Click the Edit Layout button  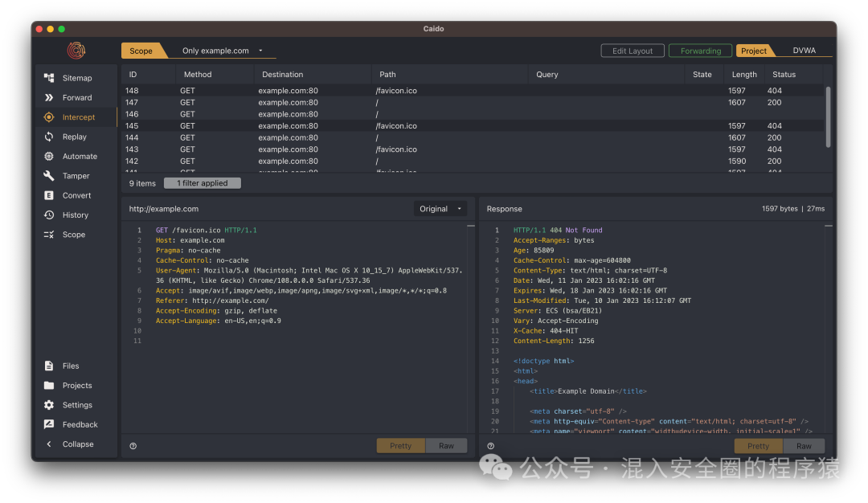point(633,51)
